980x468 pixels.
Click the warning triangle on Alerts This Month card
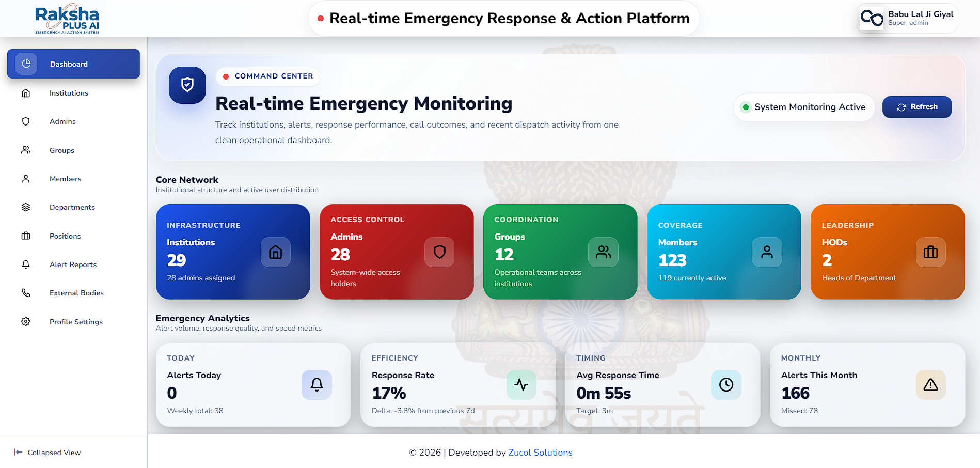click(x=930, y=385)
